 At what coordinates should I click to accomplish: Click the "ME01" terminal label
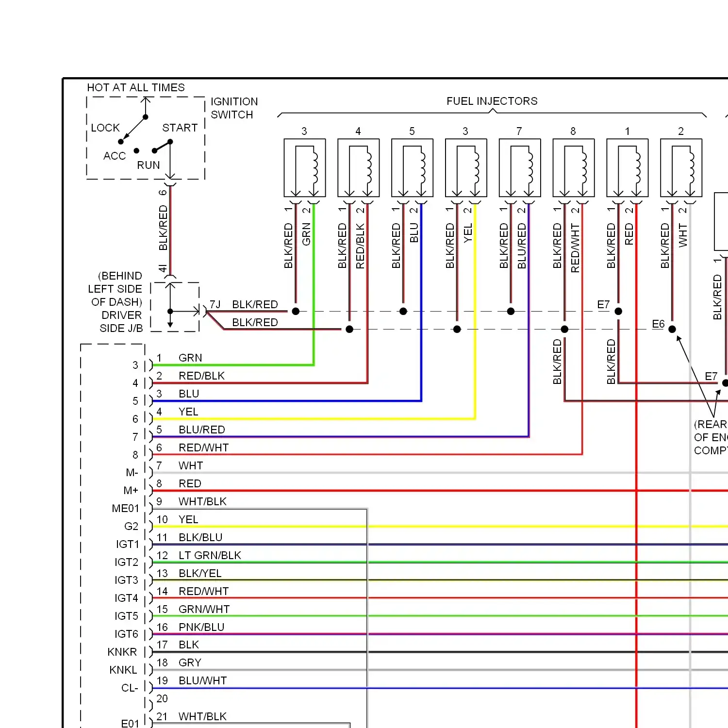pos(125,508)
